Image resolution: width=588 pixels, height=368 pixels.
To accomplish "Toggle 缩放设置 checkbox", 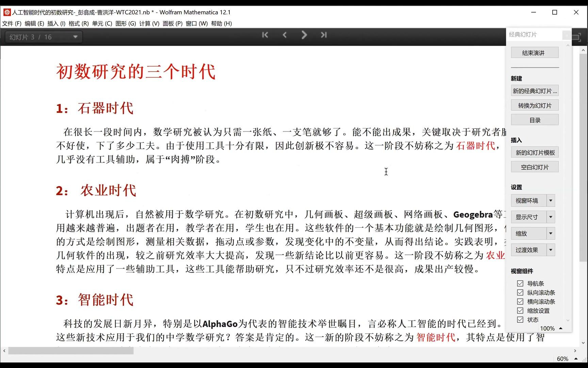I will (520, 310).
